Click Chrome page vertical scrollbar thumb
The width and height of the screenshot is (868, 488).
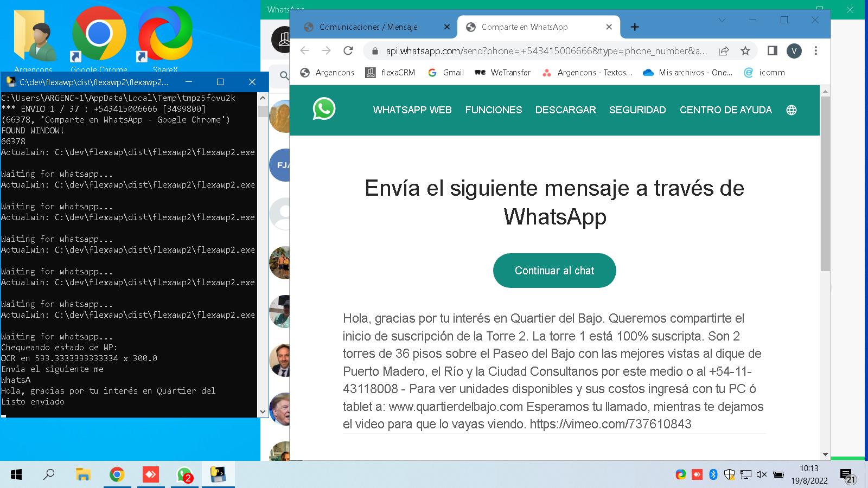point(825,183)
